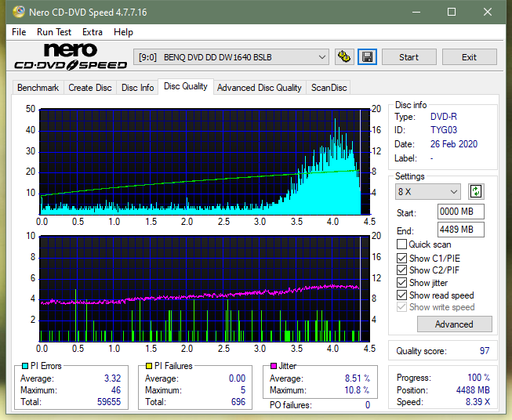The width and height of the screenshot is (512, 420).
Task: Click the Quality score value 97
Action: click(x=485, y=351)
